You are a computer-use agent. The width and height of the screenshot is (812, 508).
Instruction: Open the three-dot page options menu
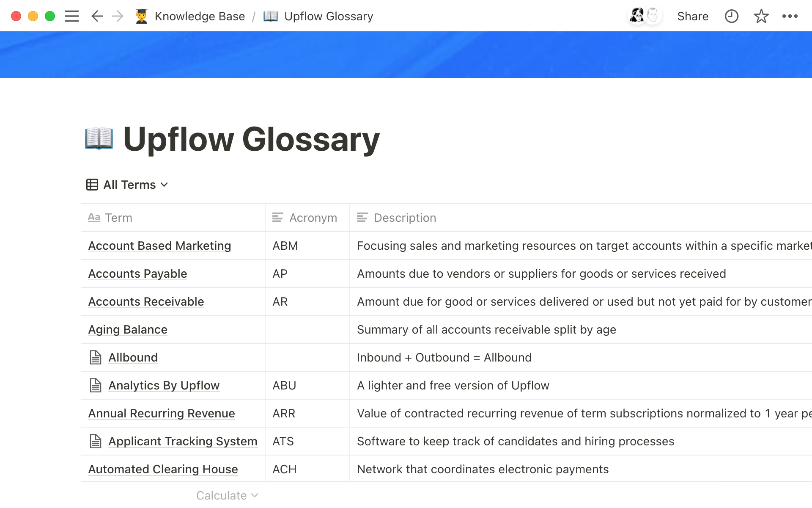(x=790, y=16)
